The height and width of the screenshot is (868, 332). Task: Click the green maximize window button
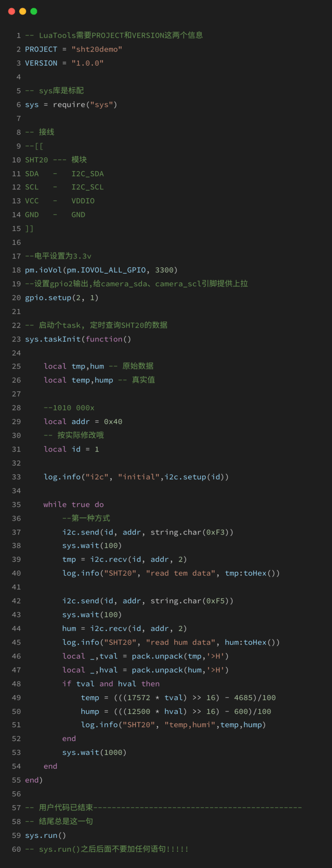pos(34,12)
